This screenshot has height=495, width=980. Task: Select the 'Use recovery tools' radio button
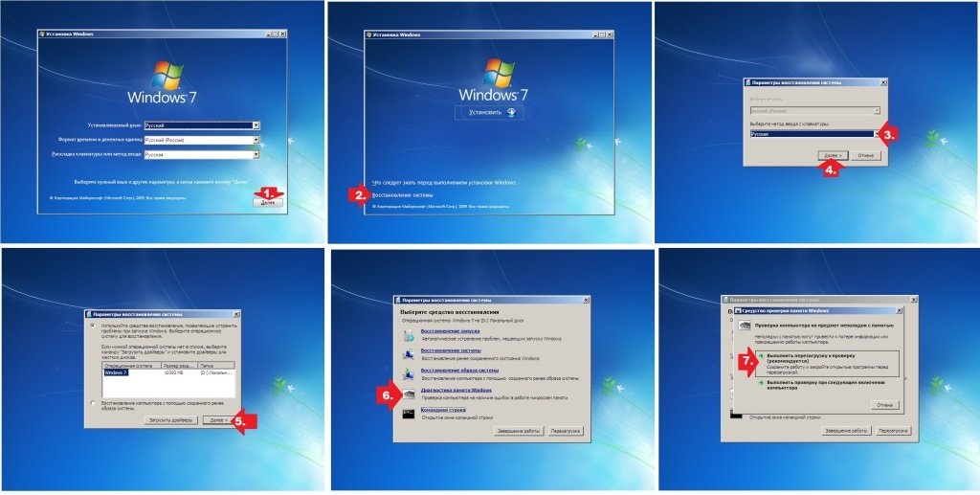click(x=92, y=326)
